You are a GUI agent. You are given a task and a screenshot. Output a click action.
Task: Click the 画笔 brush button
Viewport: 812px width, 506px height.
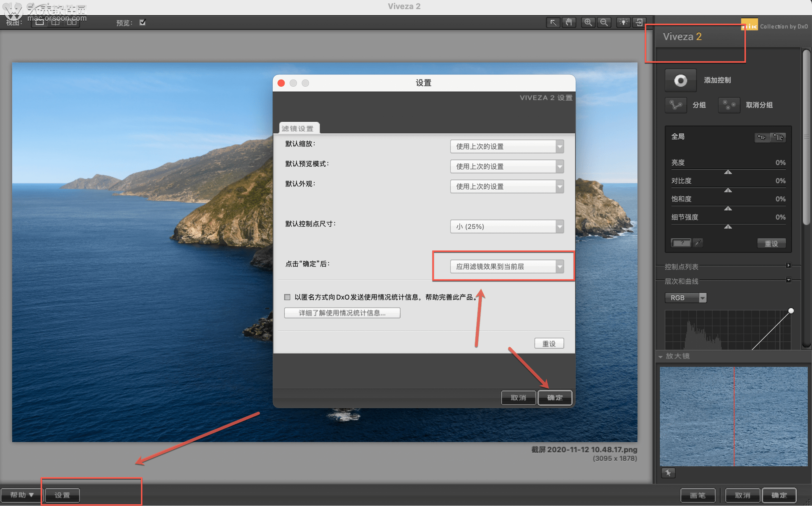(698, 495)
